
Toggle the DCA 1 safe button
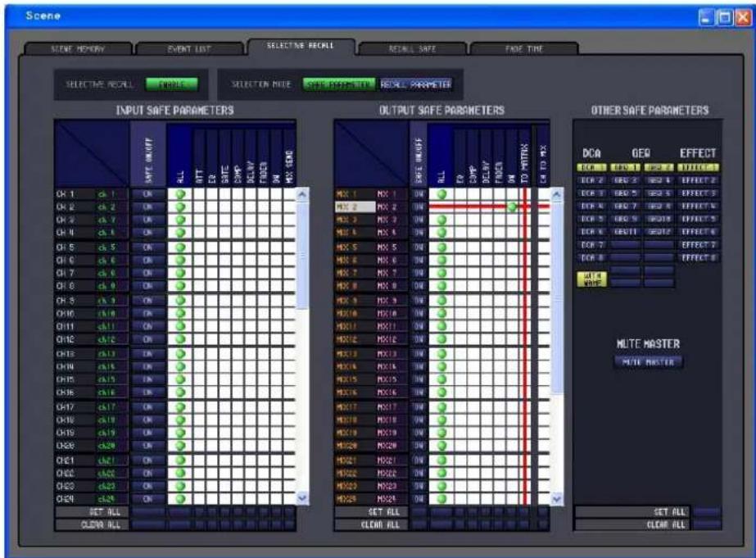(591, 167)
